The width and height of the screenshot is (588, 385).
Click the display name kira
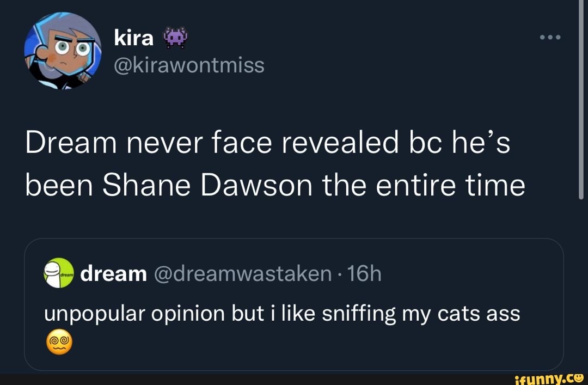coord(133,37)
